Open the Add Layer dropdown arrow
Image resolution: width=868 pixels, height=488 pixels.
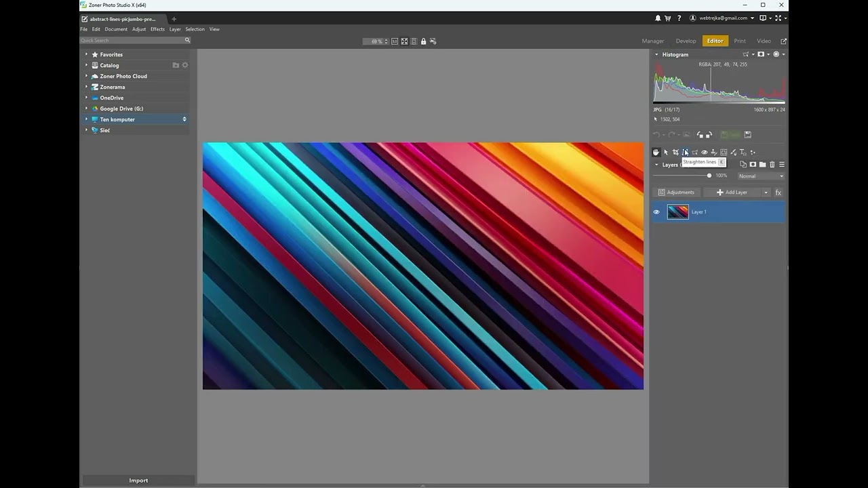[x=766, y=192]
